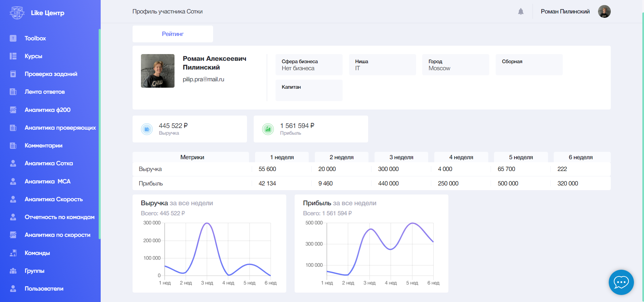
Task: Click the Выручка wallet icon
Action: coord(147,129)
